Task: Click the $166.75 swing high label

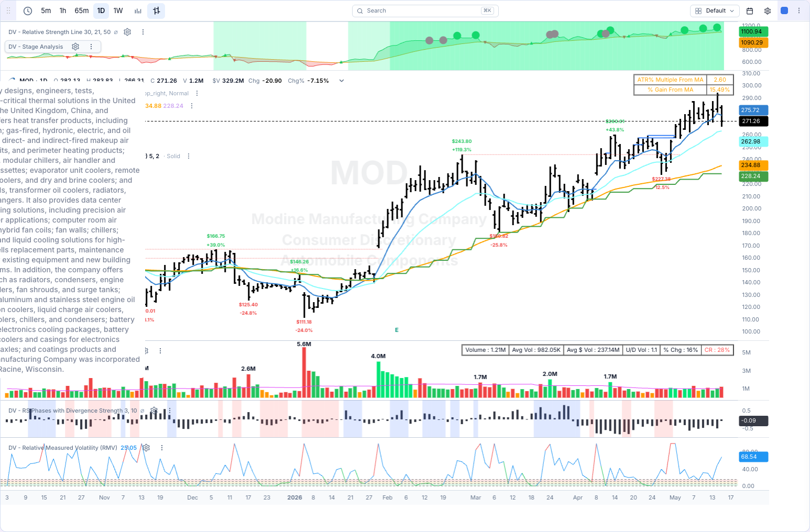Action: pos(216,236)
